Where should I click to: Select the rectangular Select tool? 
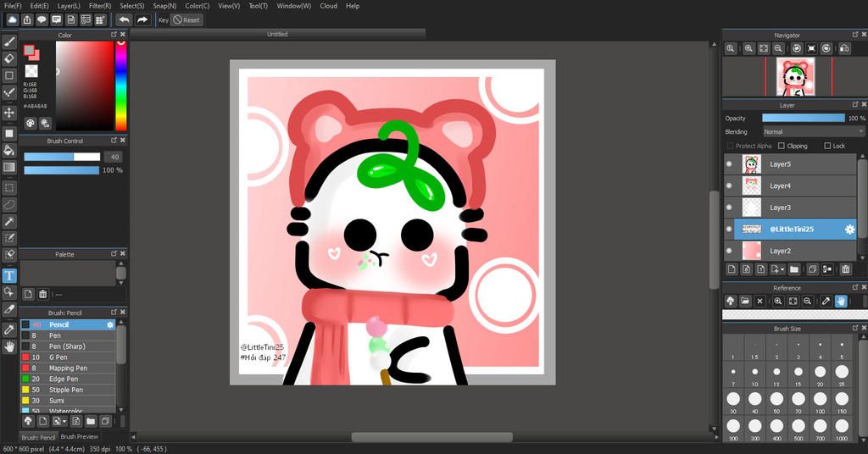(x=9, y=188)
